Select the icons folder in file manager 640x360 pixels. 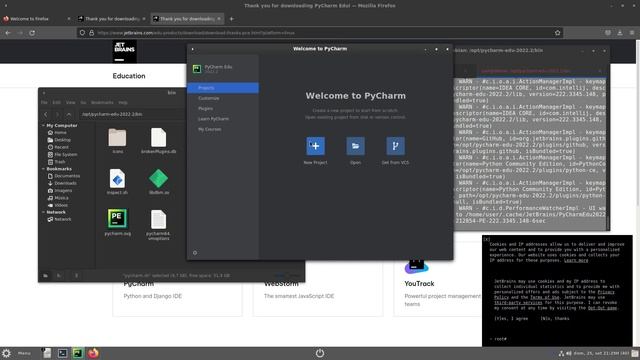[x=117, y=138]
